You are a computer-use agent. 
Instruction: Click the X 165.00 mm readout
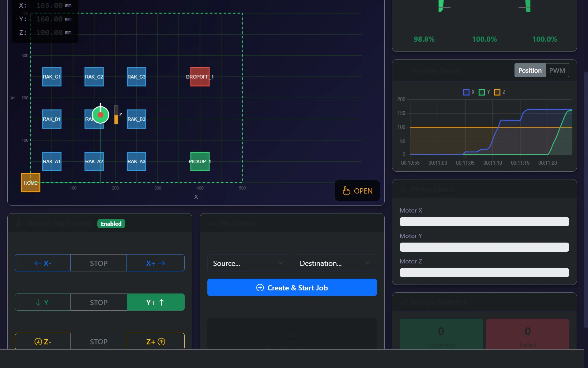pyautogui.click(x=45, y=6)
